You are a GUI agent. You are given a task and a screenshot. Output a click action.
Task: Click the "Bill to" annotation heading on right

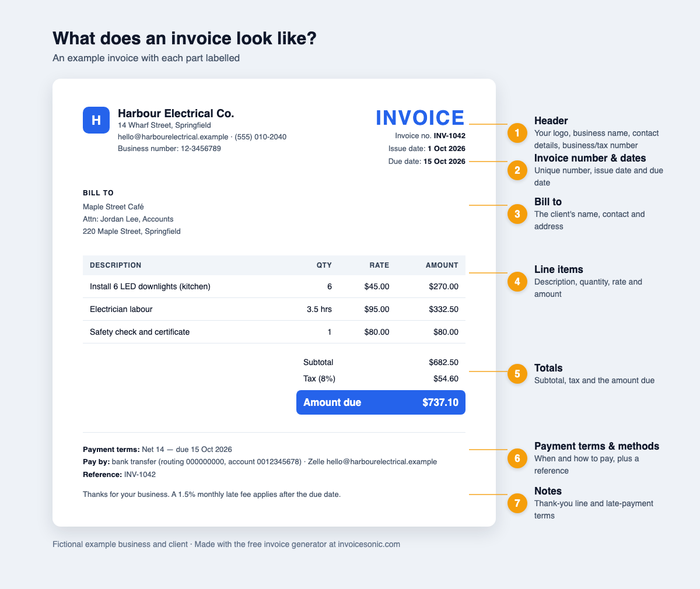[548, 202]
